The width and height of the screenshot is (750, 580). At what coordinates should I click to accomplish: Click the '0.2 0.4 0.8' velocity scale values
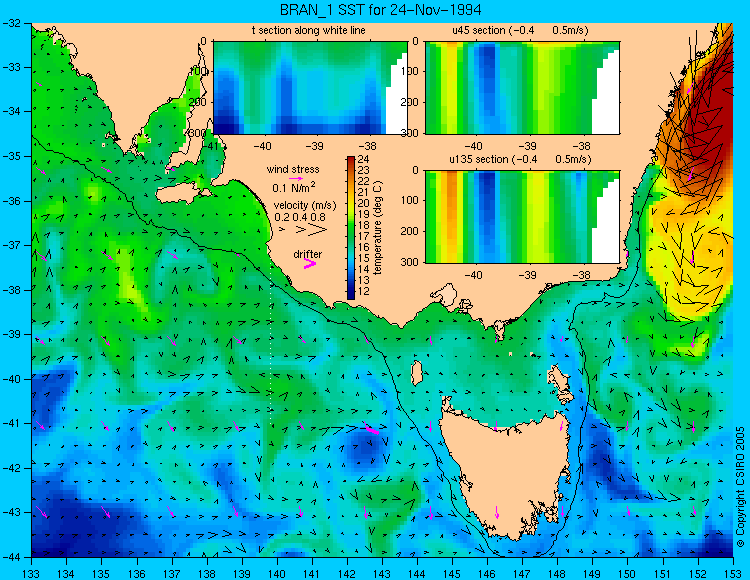click(x=300, y=217)
